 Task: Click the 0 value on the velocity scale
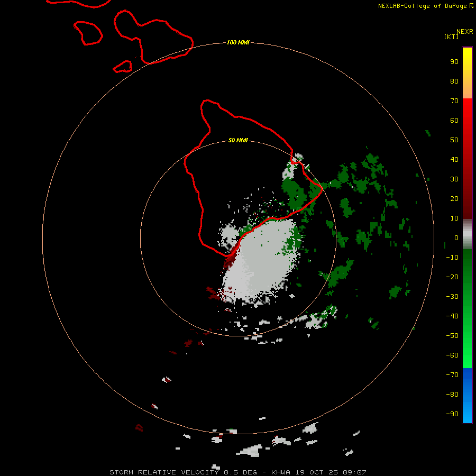pos(456,237)
